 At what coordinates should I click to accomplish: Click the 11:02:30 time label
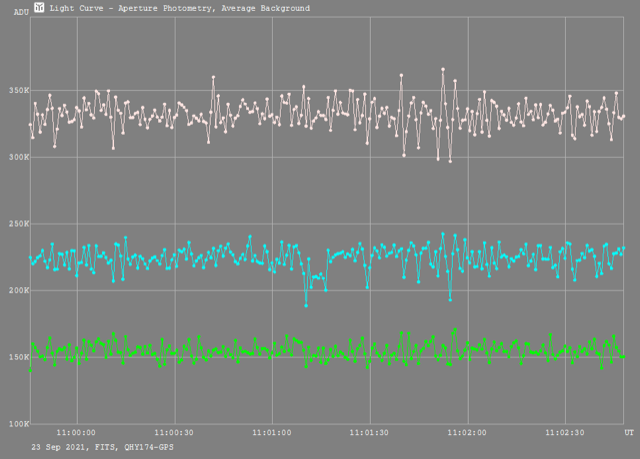(x=565, y=432)
